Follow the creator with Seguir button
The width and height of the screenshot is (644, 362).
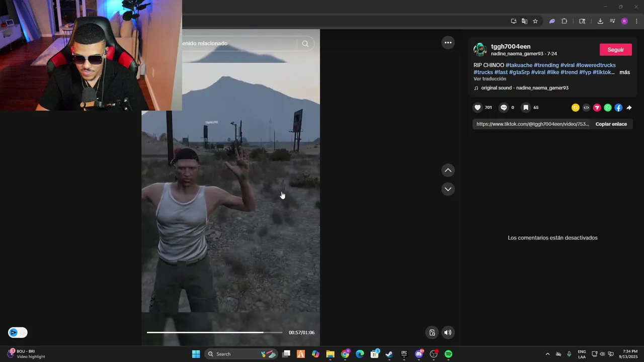pos(616,50)
